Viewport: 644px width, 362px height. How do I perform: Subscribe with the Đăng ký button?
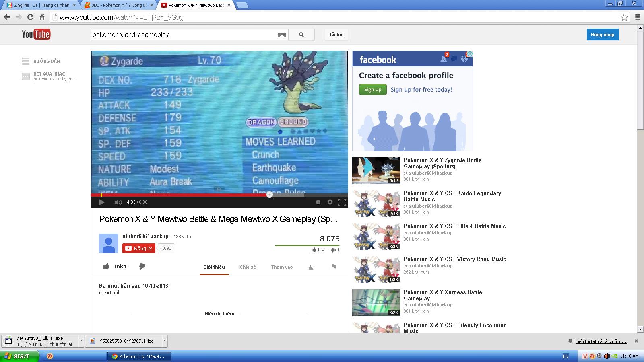point(139,248)
